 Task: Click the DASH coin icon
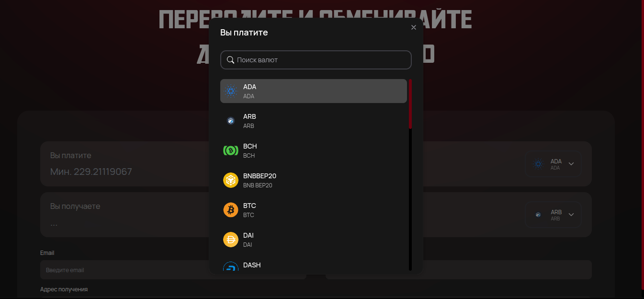coord(231,266)
